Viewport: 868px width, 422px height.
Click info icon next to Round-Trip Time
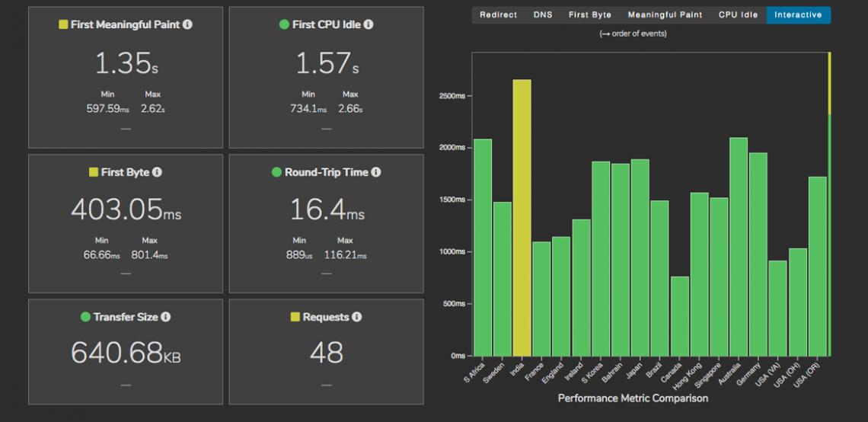(x=376, y=173)
